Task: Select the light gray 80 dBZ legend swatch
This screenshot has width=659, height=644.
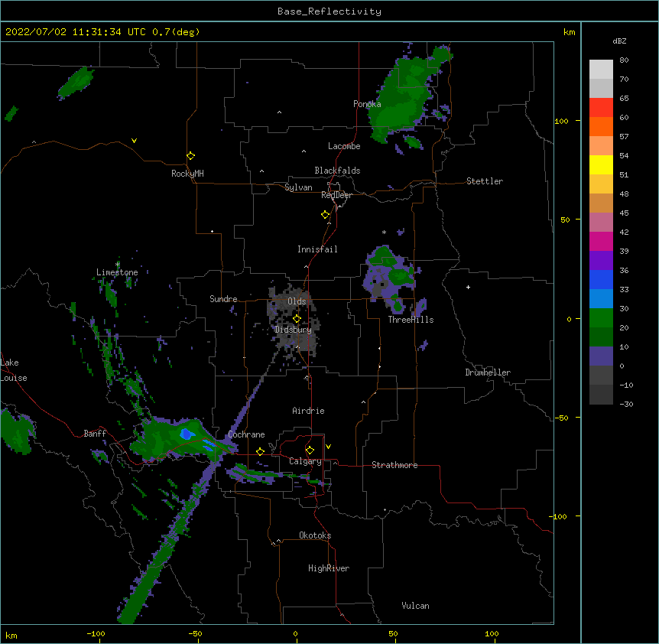Action: click(x=601, y=70)
